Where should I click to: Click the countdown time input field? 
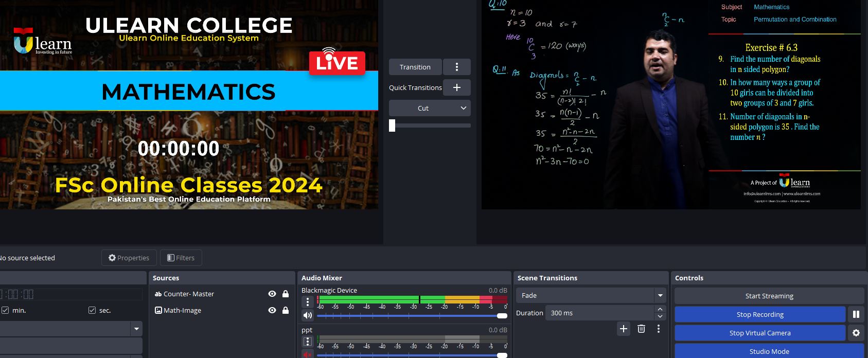(x=71, y=294)
